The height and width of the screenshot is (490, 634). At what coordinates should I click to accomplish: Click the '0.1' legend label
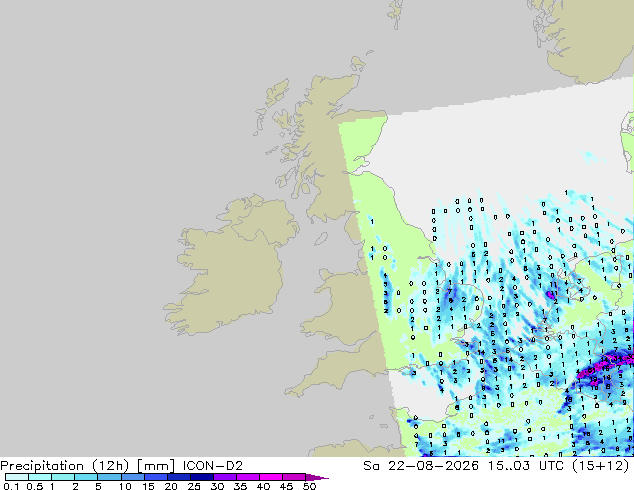[x=11, y=486]
